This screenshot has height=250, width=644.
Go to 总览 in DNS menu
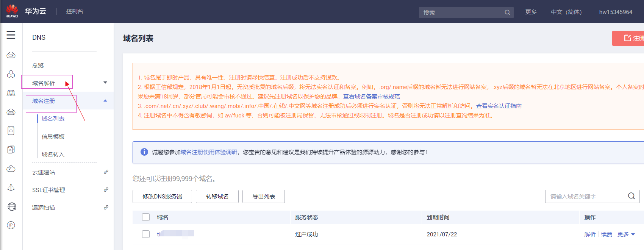tap(38, 65)
